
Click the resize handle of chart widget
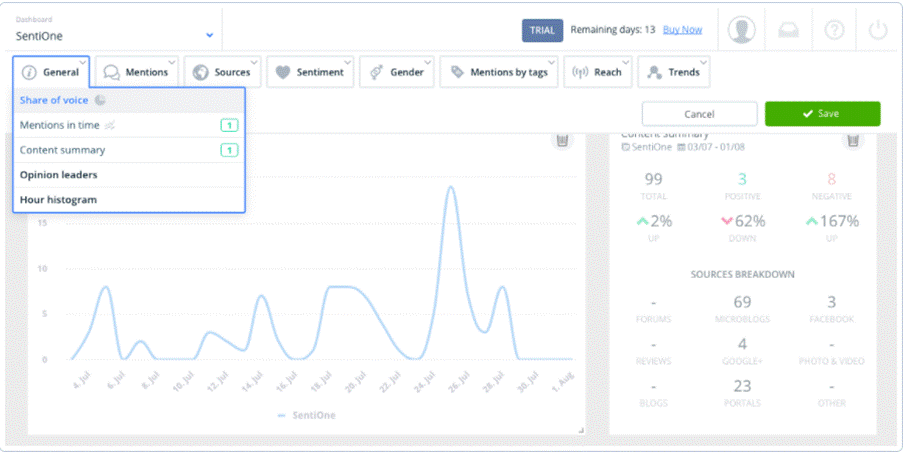(x=581, y=429)
